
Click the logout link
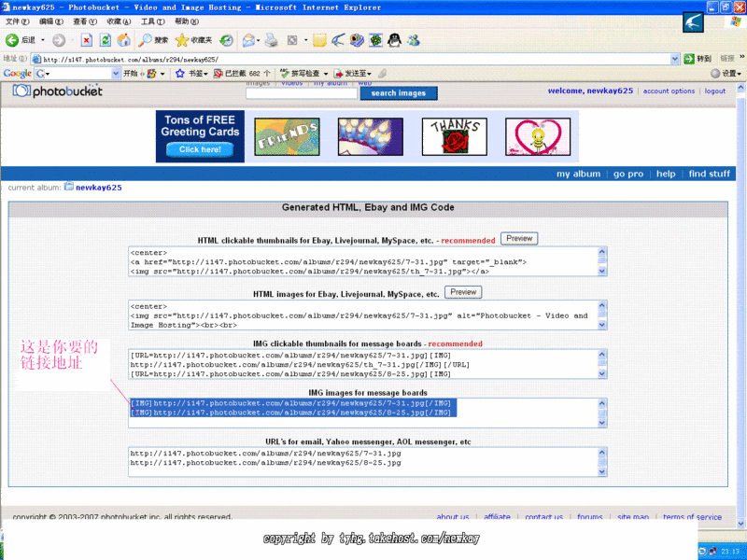(714, 91)
